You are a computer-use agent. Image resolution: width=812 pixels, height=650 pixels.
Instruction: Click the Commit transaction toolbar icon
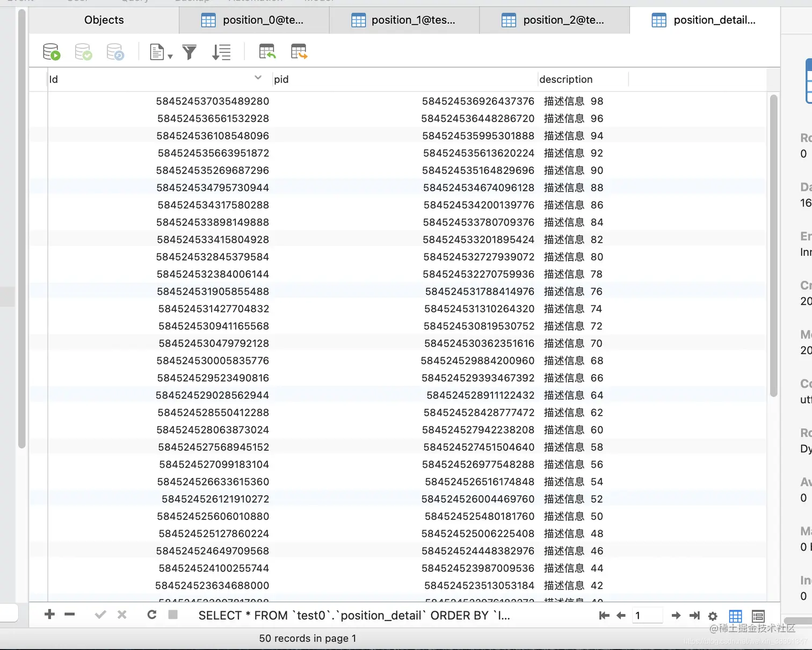tap(83, 52)
